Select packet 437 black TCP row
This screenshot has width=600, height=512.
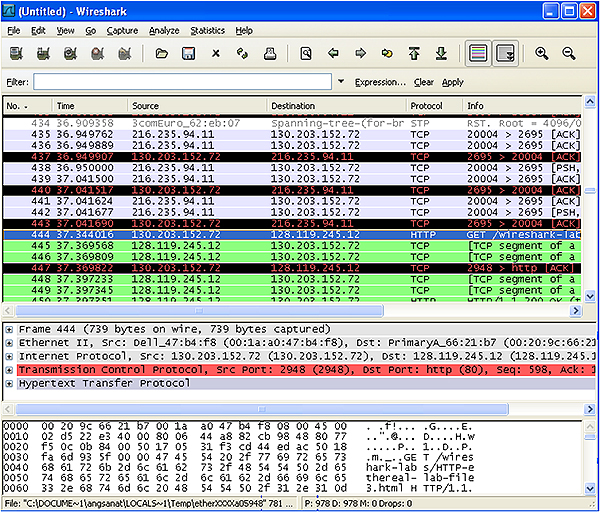click(x=292, y=157)
